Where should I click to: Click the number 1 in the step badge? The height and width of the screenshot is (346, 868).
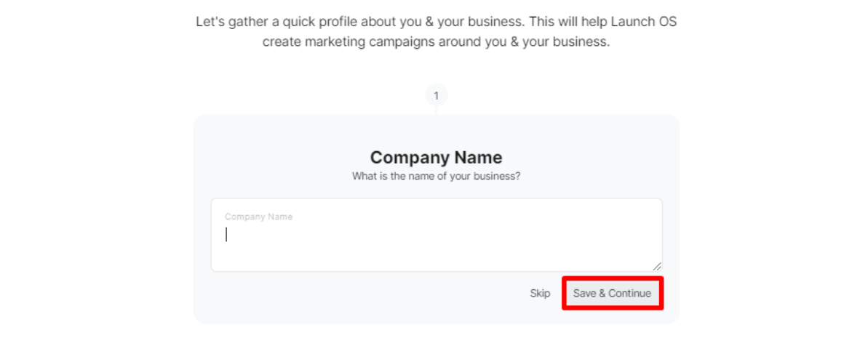[437, 96]
